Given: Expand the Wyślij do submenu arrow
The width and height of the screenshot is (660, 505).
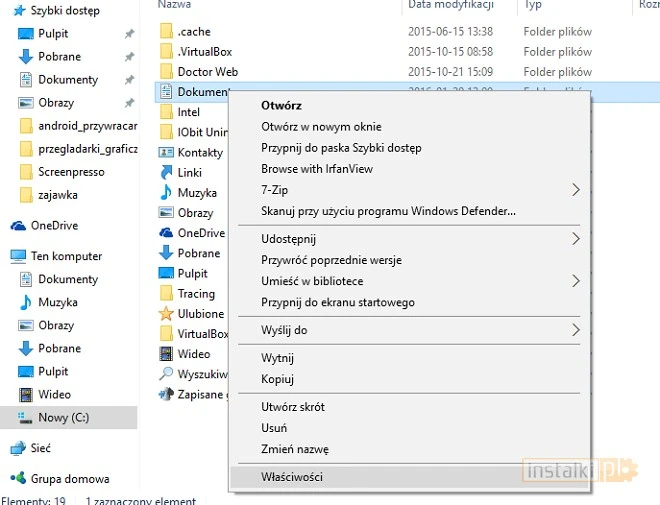Looking at the screenshot, I should tap(575, 330).
